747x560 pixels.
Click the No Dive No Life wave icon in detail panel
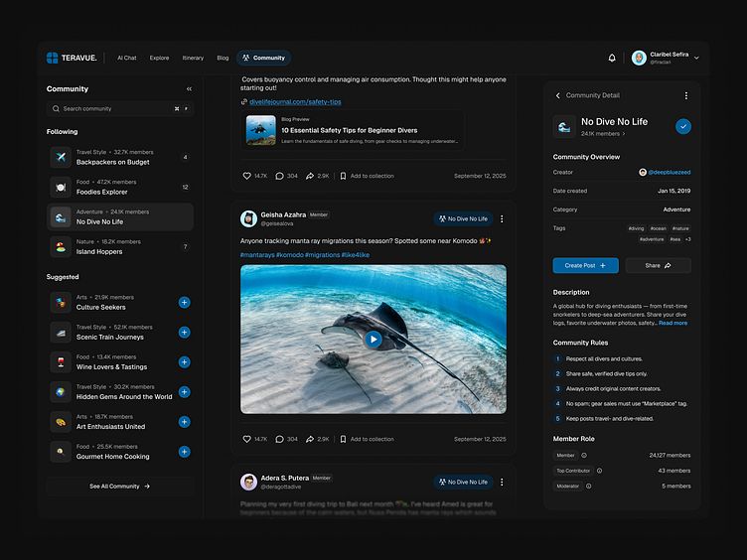564,127
